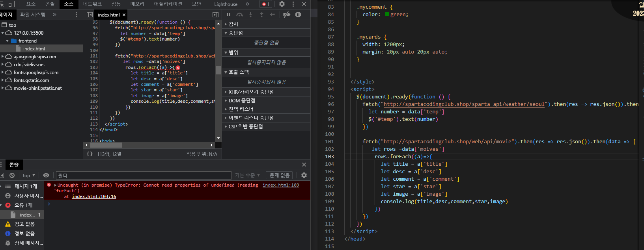This screenshot has width=644, height=250.
Task: Open the top context dropdown in console
Action: tap(29, 175)
